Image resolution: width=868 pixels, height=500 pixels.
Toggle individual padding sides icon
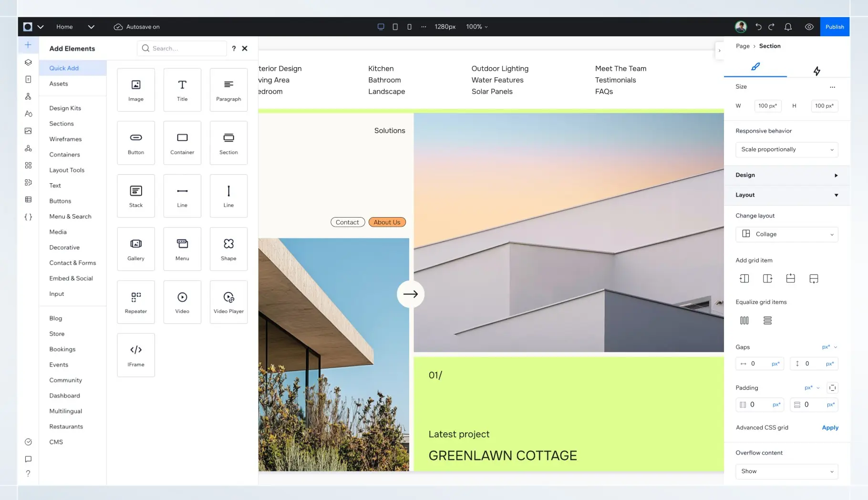(x=832, y=388)
